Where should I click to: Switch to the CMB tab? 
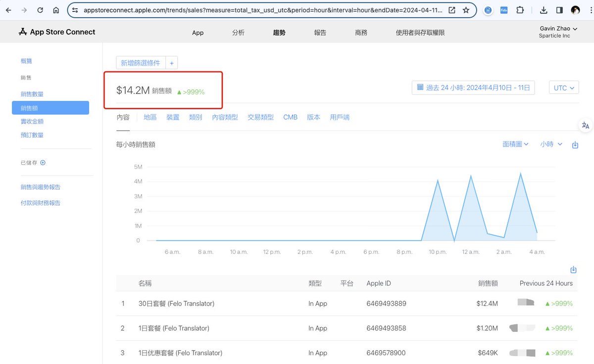point(291,117)
